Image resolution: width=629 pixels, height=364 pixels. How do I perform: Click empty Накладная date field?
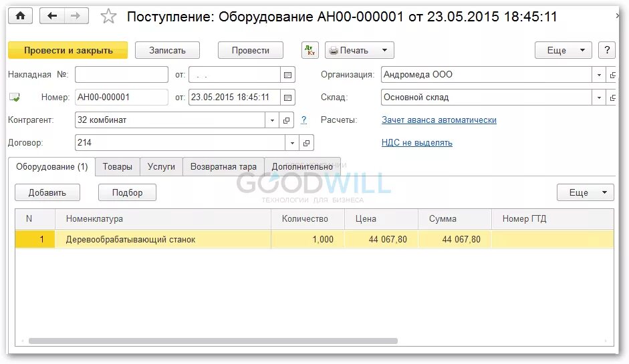(x=234, y=75)
